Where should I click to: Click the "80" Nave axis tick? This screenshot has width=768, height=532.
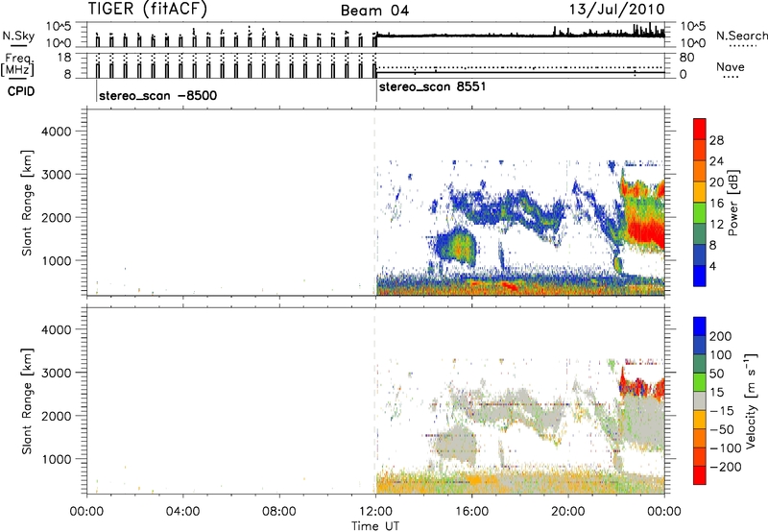click(x=686, y=58)
